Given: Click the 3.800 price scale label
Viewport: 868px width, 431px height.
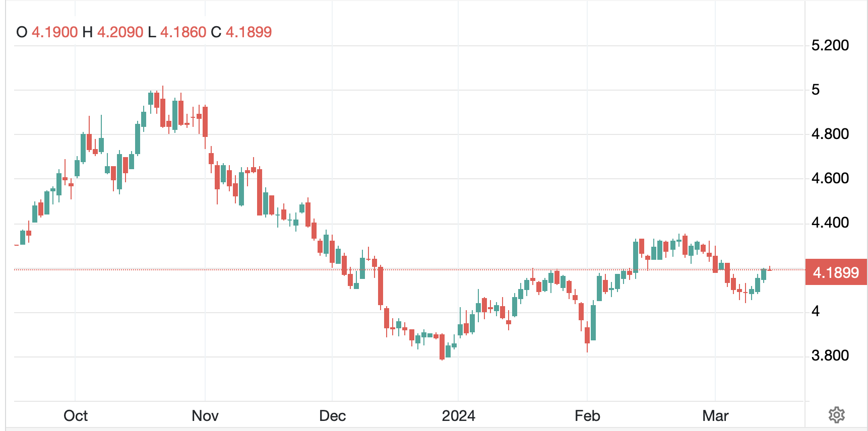Looking at the screenshot, I should 830,355.
